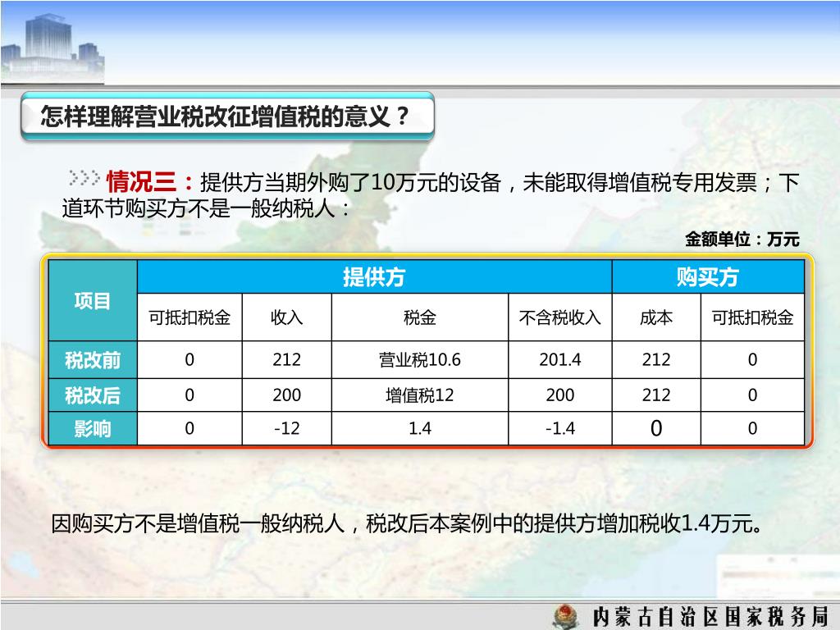The height and width of the screenshot is (630, 840).
Task: Click 税改后 成本 value 212
Action: click(x=656, y=395)
